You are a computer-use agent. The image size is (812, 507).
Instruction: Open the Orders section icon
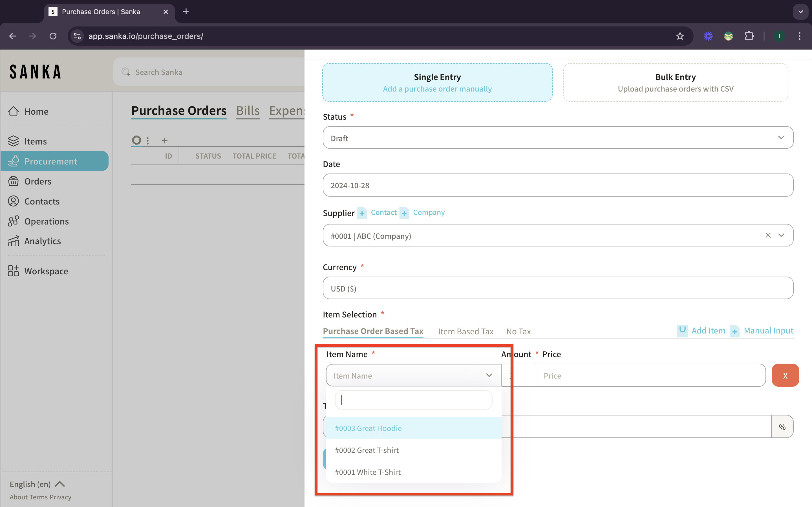pyautogui.click(x=14, y=181)
